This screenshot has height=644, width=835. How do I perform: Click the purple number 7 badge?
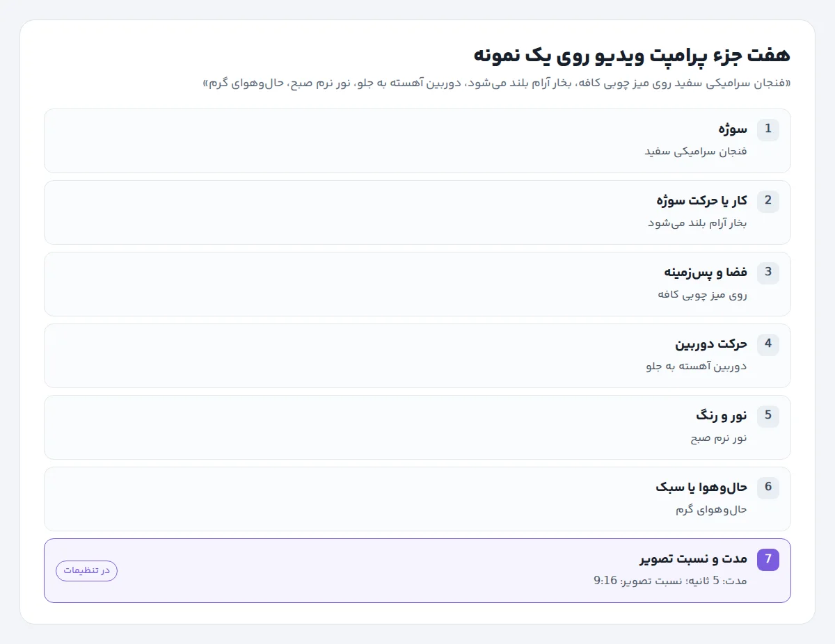[768, 559]
